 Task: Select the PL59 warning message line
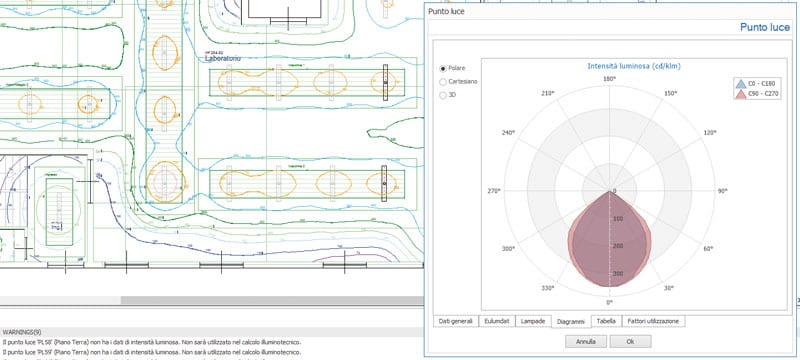point(152,352)
